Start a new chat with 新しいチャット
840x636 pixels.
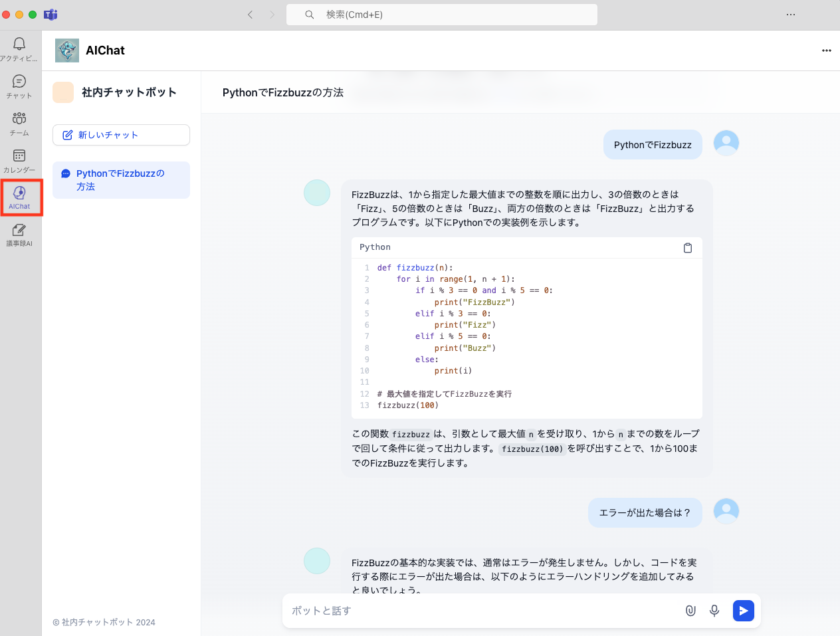[x=121, y=135]
